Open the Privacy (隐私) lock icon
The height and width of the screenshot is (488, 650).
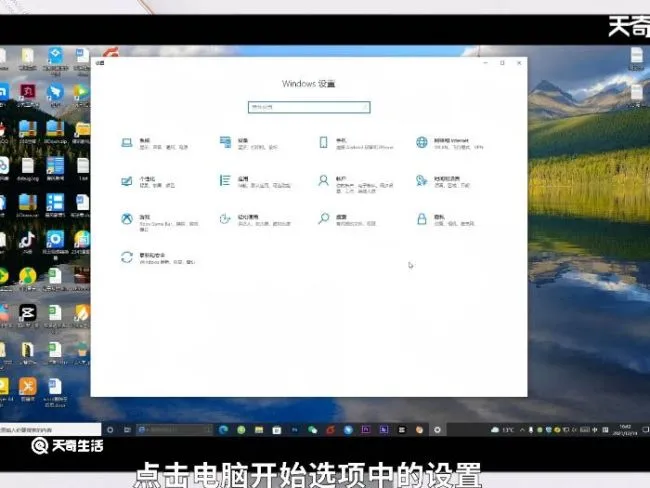coord(422,219)
